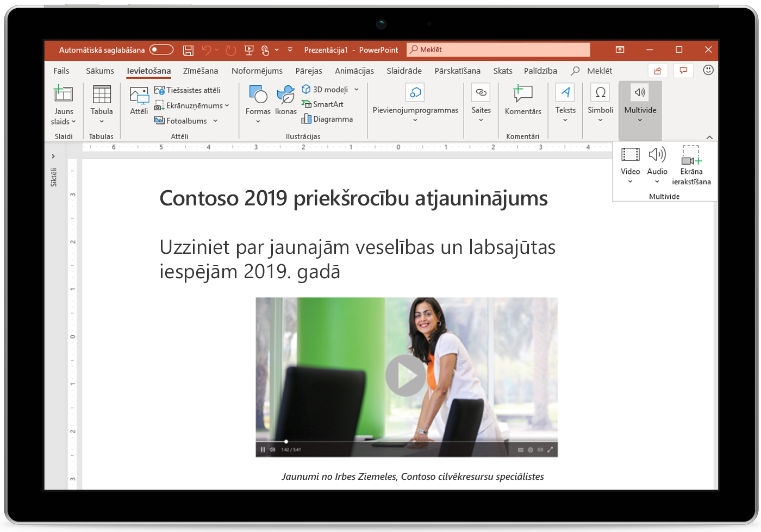Image resolution: width=761 pixels, height=532 pixels.
Task: Expand the Sīktēli thumbnails pane
Action: [x=53, y=156]
